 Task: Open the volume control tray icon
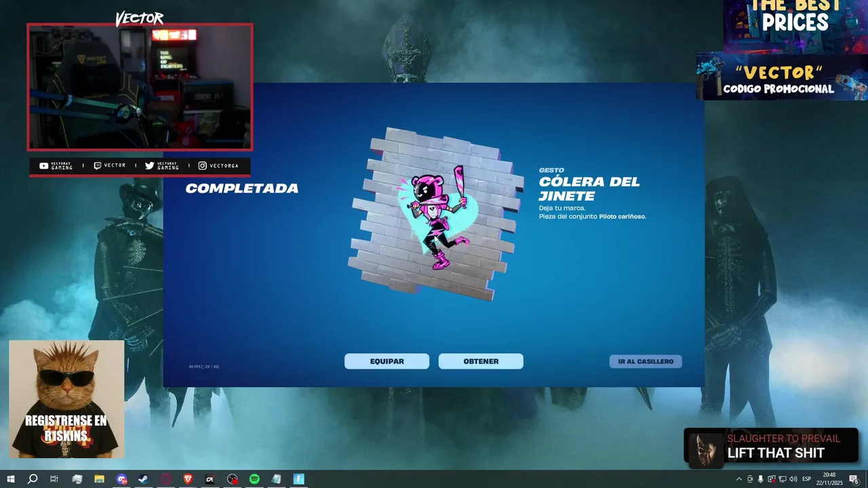click(x=793, y=479)
